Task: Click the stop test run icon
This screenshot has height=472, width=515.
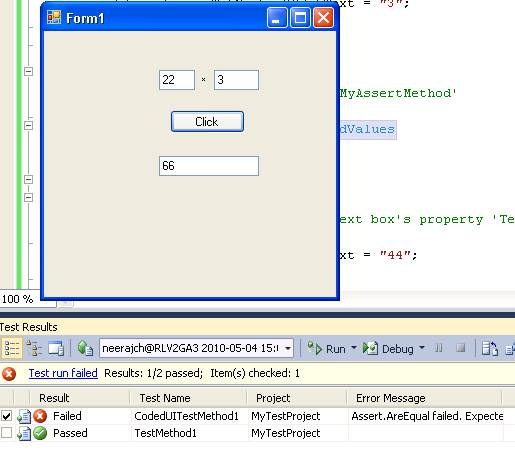Action: [461, 348]
